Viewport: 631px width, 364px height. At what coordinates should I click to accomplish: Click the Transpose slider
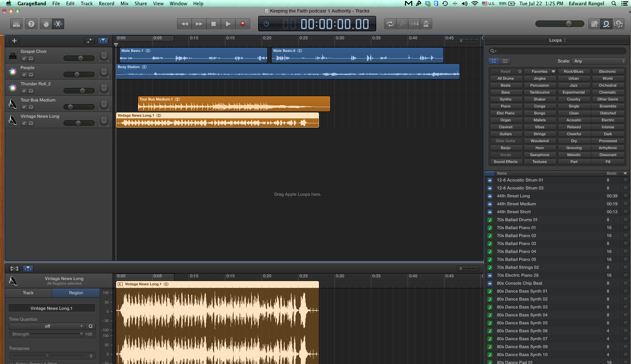click(47, 356)
